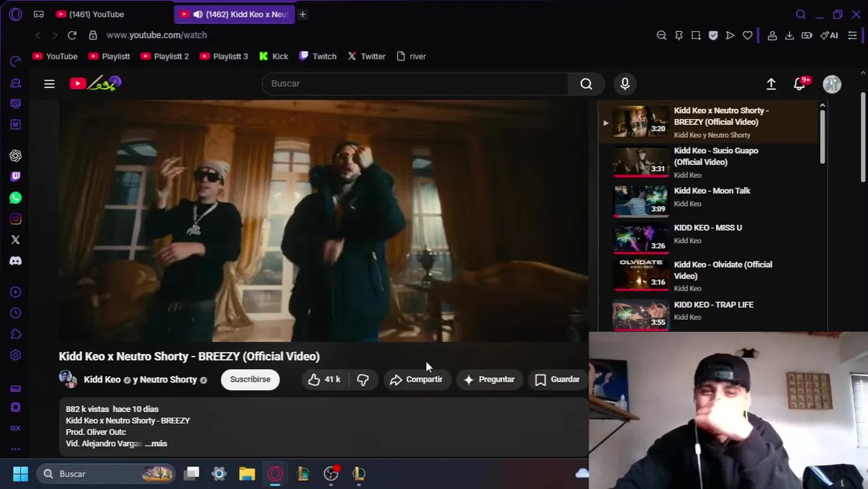Click the send arrow icon in toolbar
This screenshot has width=868, height=489.
point(730,35)
